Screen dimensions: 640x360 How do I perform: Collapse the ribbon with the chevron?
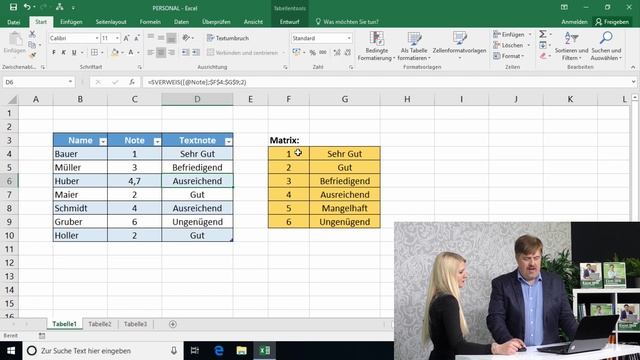pyautogui.click(x=633, y=67)
